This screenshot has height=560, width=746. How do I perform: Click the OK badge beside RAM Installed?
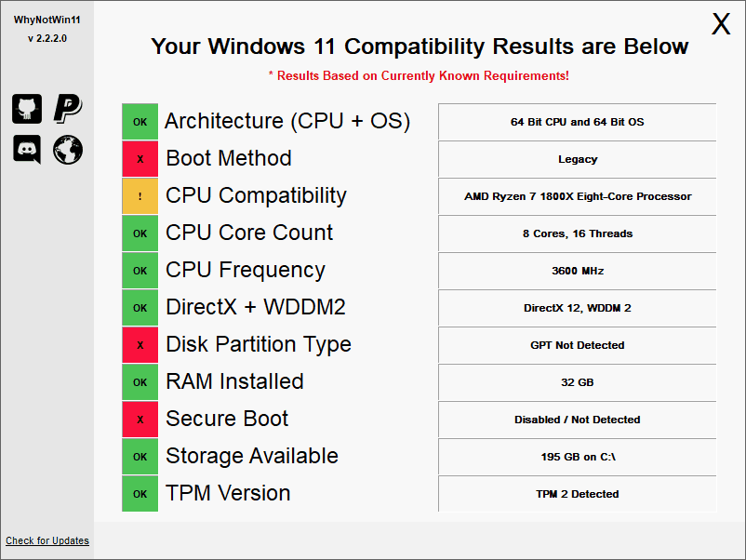(140, 381)
